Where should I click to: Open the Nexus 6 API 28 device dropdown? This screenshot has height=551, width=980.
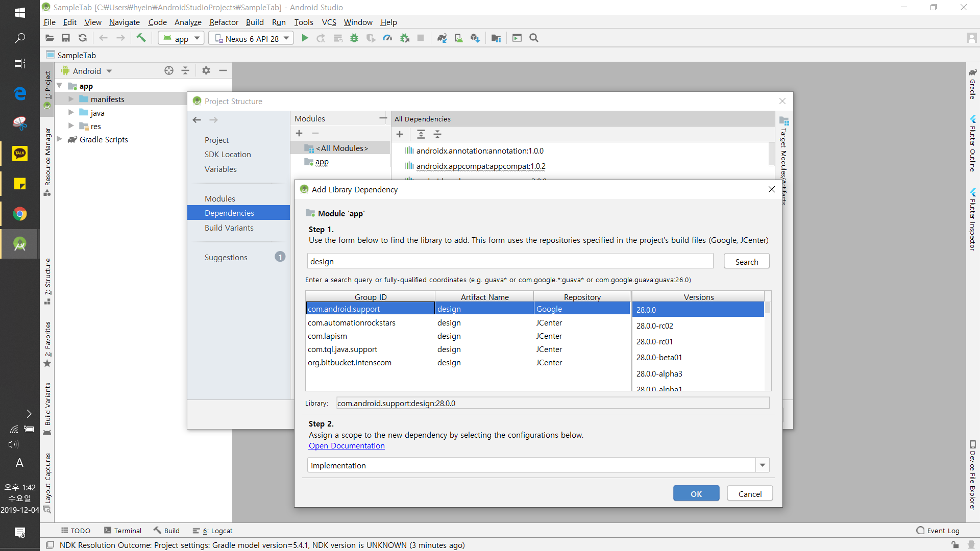[x=251, y=38]
